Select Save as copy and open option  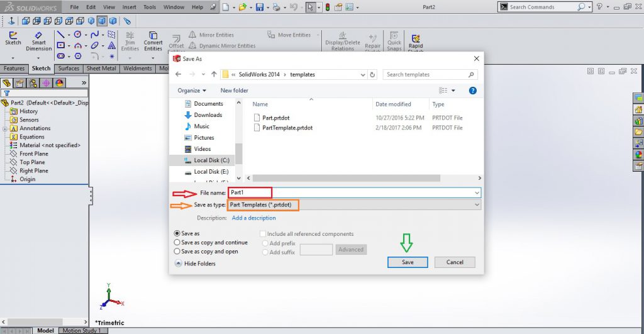click(x=177, y=252)
